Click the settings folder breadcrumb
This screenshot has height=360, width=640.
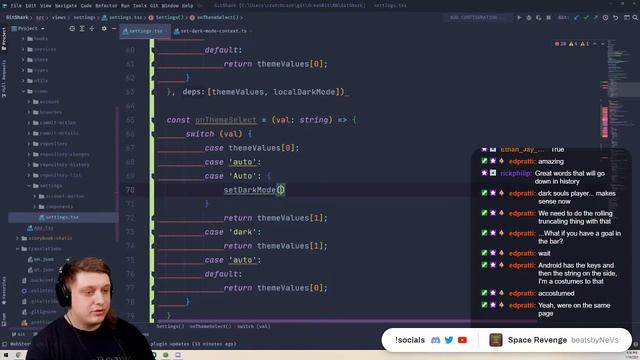84,18
